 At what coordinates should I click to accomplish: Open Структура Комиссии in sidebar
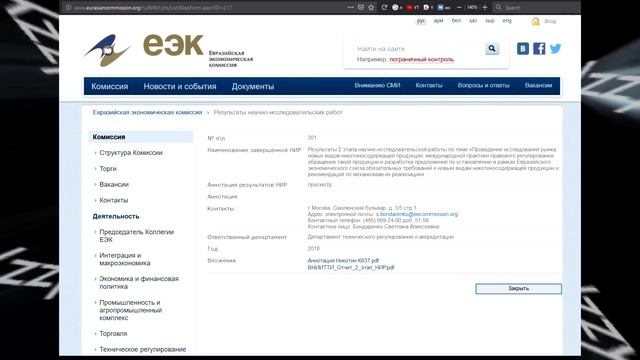131,153
